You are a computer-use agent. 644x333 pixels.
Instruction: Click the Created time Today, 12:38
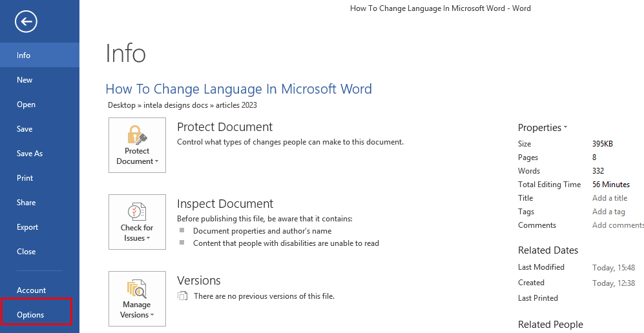pos(614,283)
